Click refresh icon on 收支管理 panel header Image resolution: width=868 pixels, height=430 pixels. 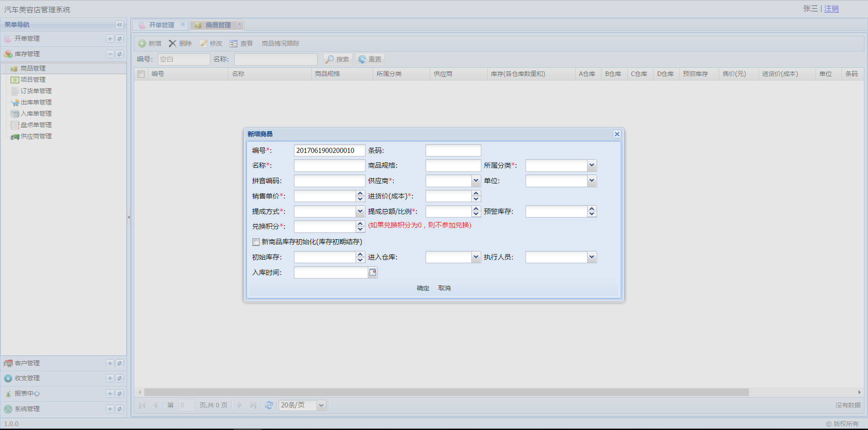click(x=119, y=378)
